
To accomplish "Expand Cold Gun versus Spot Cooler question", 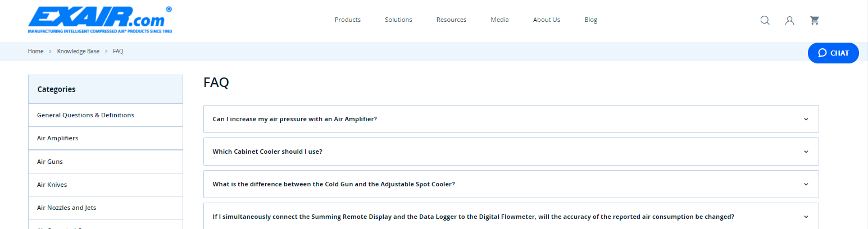I will click(x=334, y=184).
